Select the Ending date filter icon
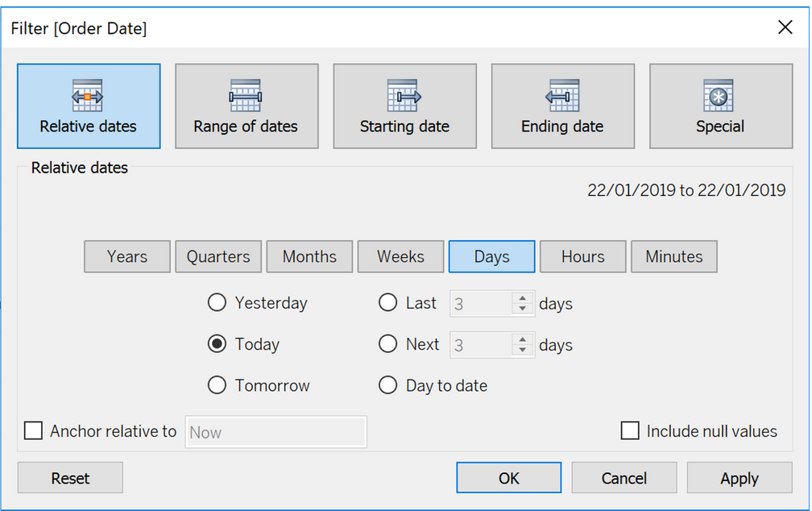Screen dimensions: 812x511 click(x=562, y=96)
